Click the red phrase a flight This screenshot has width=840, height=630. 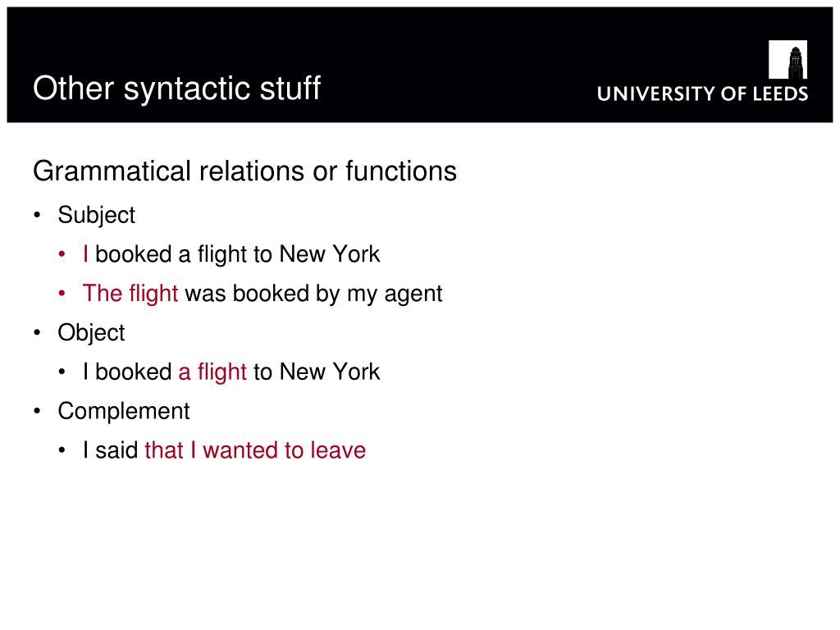coord(212,372)
